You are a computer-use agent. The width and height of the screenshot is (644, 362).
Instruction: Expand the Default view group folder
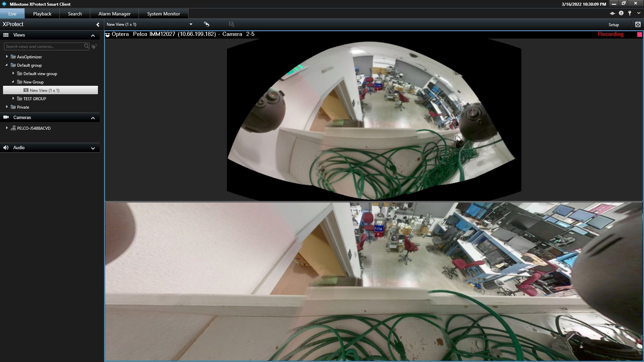coord(13,73)
